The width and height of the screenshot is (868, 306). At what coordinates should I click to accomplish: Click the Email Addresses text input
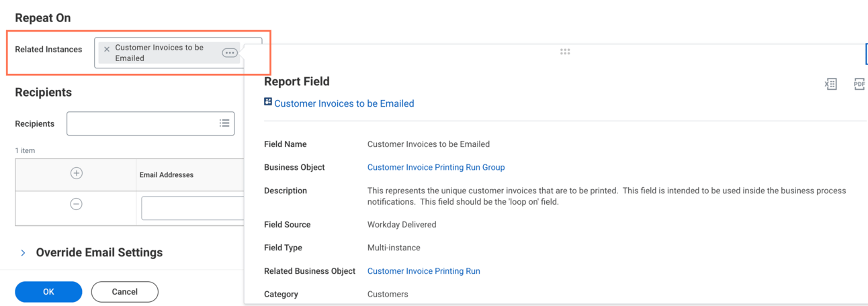pyautogui.click(x=192, y=208)
